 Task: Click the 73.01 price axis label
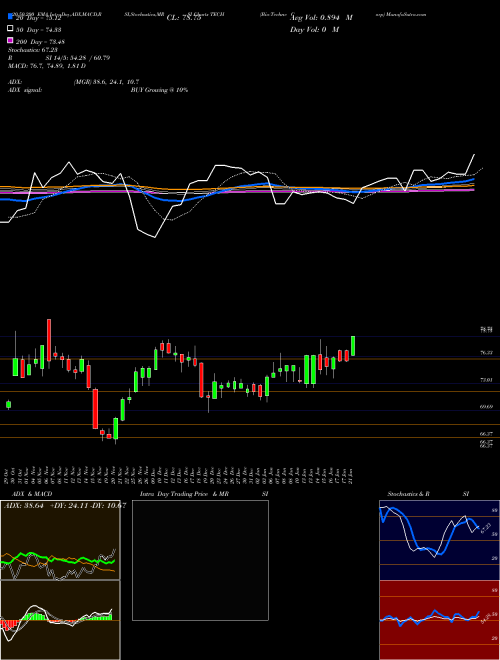click(487, 380)
